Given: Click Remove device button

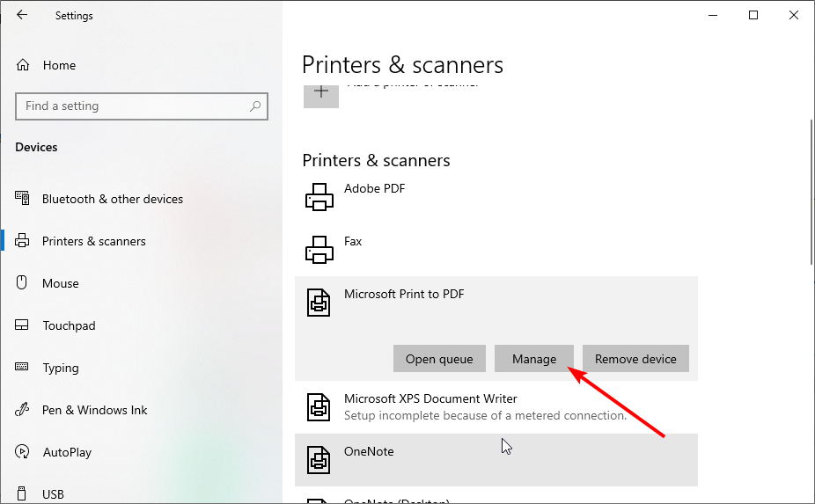Looking at the screenshot, I should click(635, 359).
